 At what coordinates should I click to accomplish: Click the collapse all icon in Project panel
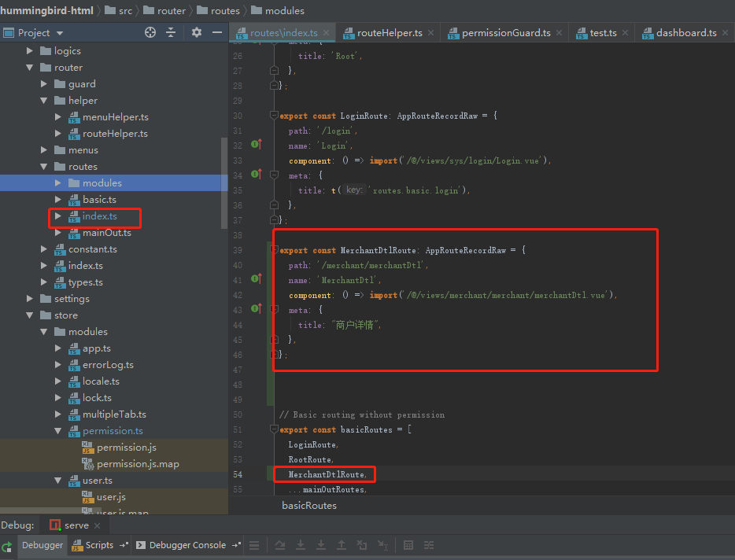[x=171, y=32]
